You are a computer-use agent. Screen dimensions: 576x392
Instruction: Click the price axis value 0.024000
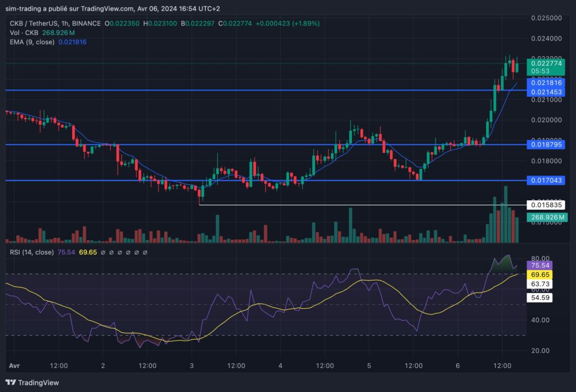pos(547,39)
